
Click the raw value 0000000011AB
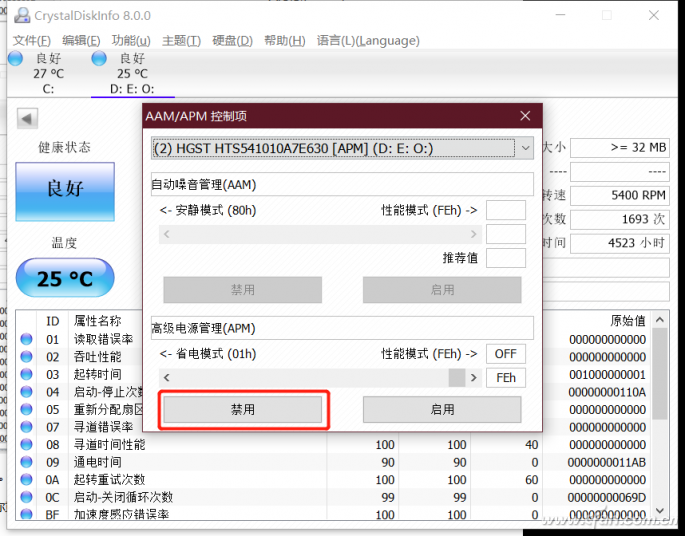607,462
